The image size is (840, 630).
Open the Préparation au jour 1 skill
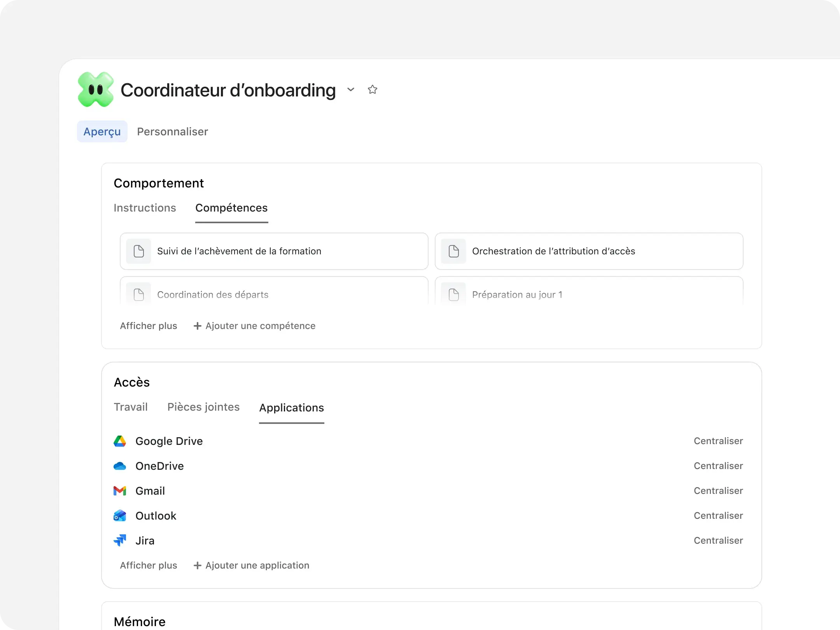[x=589, y=292]
